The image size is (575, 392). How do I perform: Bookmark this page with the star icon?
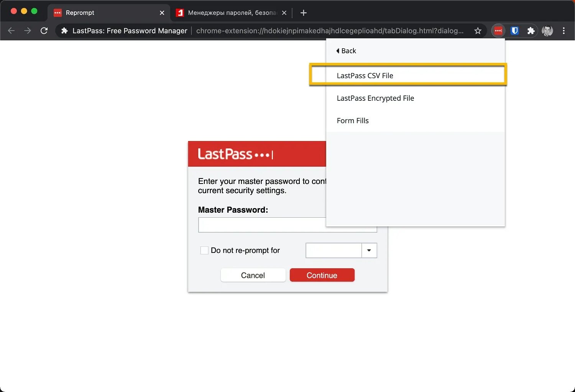coord(478,31)
